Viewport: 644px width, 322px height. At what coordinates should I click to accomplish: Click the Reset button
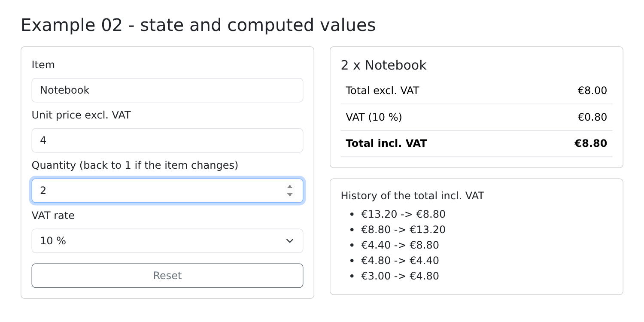(x=167, y=276)
